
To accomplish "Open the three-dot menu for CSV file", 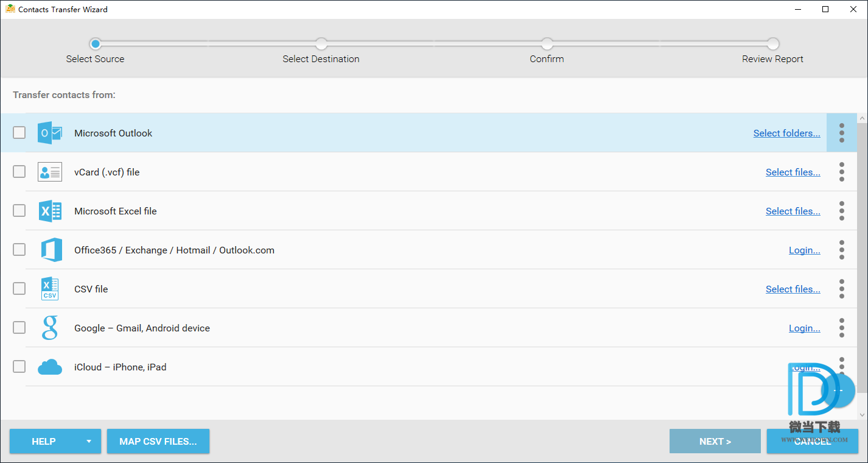I will coord(842,289).
